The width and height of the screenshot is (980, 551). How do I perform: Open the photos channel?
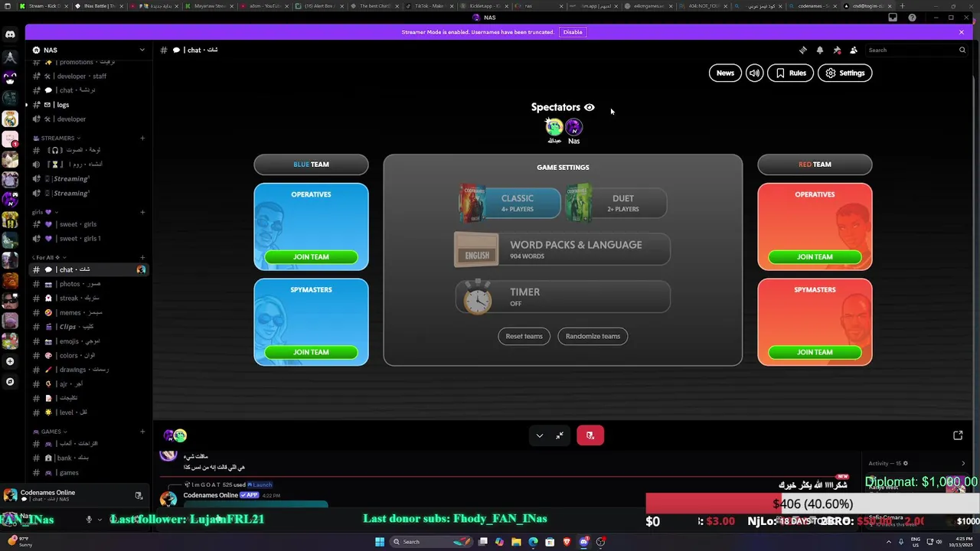click(89, 284)
